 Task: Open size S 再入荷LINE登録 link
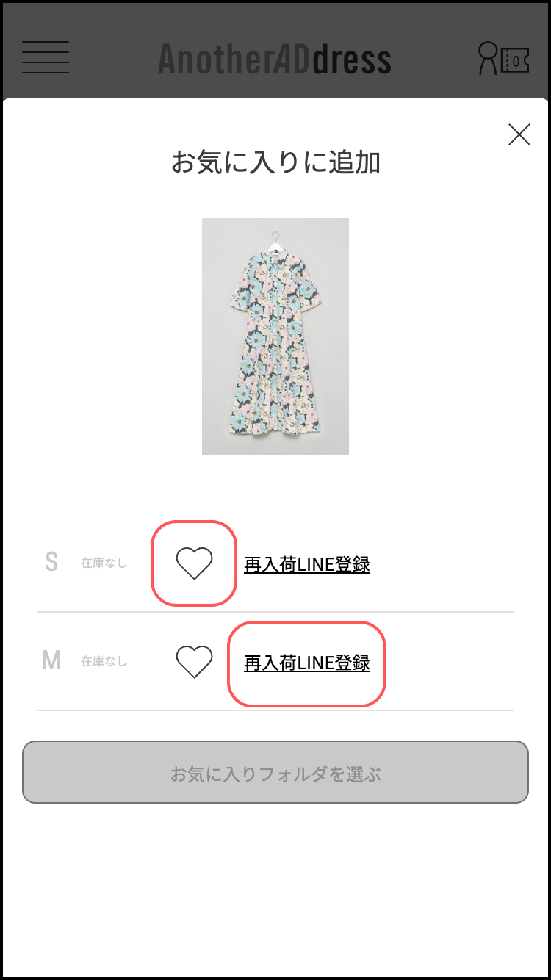pos(307,564)
